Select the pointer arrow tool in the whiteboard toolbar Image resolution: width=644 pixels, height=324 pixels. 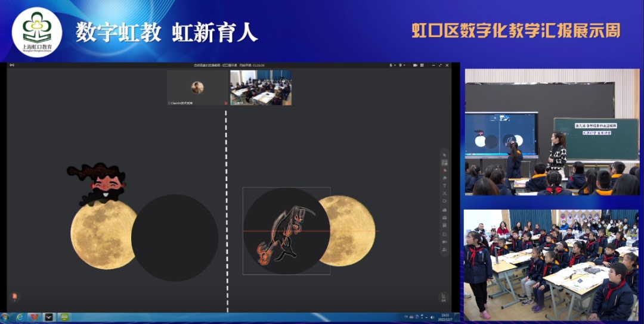coord(445,155)
